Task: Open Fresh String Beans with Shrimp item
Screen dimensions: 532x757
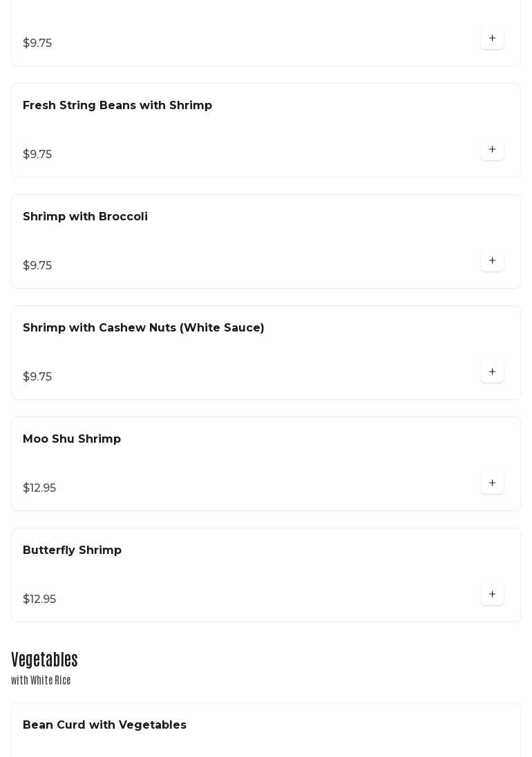Action: click(x=117, y=106)
